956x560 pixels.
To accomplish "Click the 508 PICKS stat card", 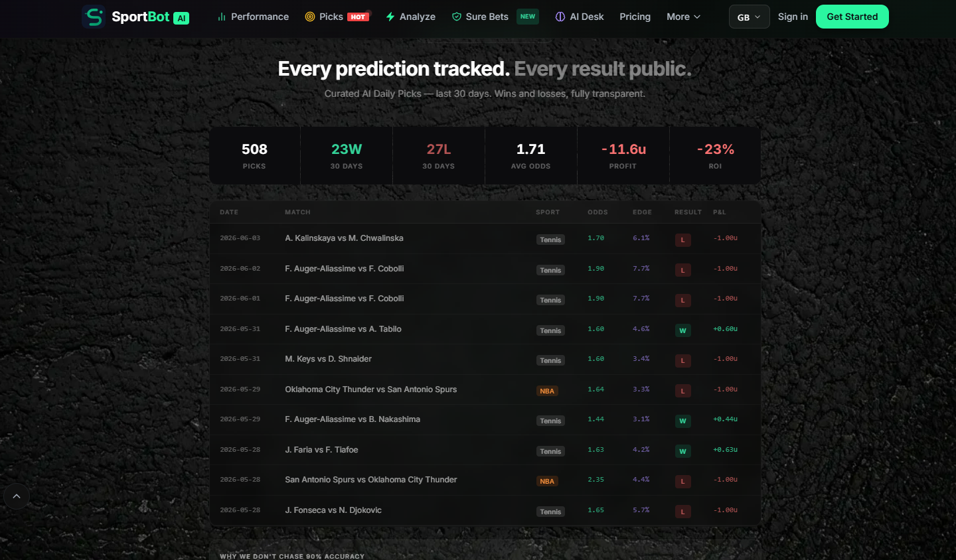I will pyautogui.click(x=255, y=155).
